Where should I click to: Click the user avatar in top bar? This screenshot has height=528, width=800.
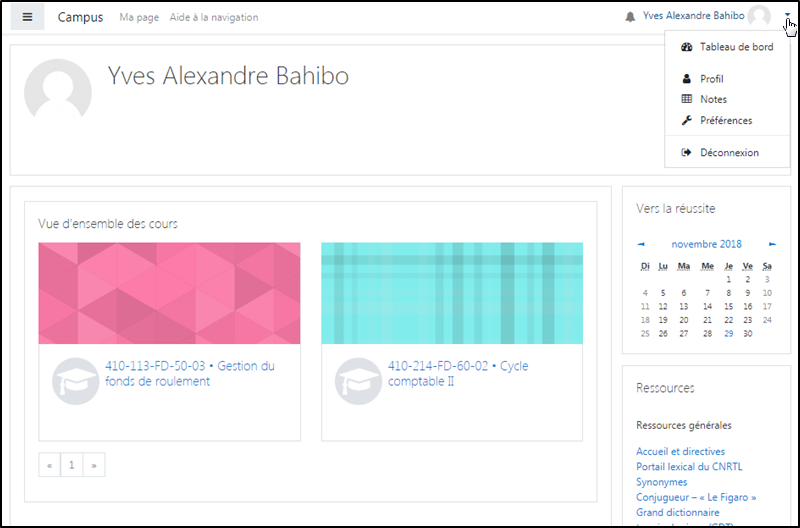pyautogui.click(x=759, y=17)
